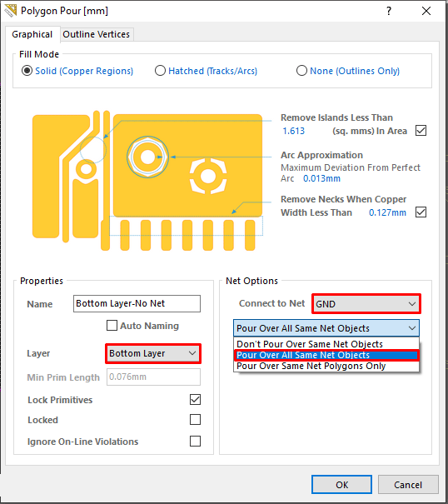The image size is (448, 504).
Task: Select None (Outlines Only) fill mode
Action: [x=301, y=71]
